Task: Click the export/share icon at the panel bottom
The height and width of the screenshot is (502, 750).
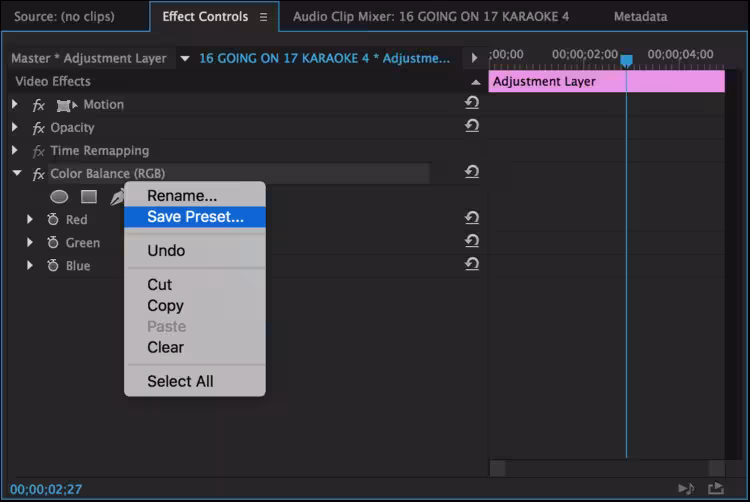Action: coord(715,488)
